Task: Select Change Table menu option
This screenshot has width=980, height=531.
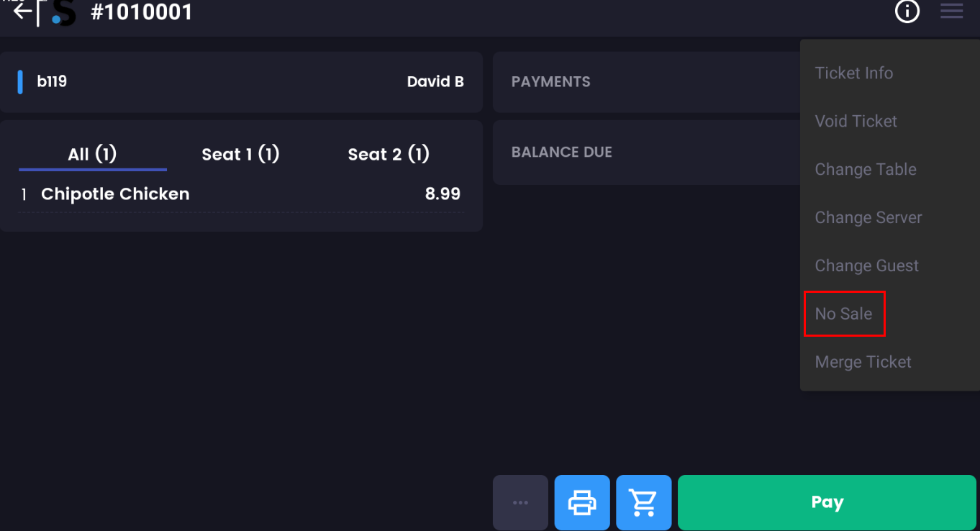Action: coord(865,170)
